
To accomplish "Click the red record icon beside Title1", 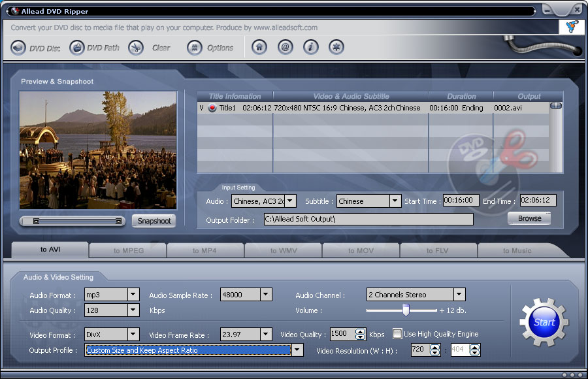I will [212, 108].
